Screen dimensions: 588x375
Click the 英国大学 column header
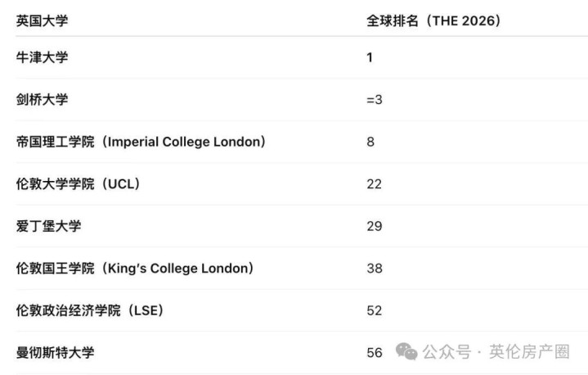point(42,20)
